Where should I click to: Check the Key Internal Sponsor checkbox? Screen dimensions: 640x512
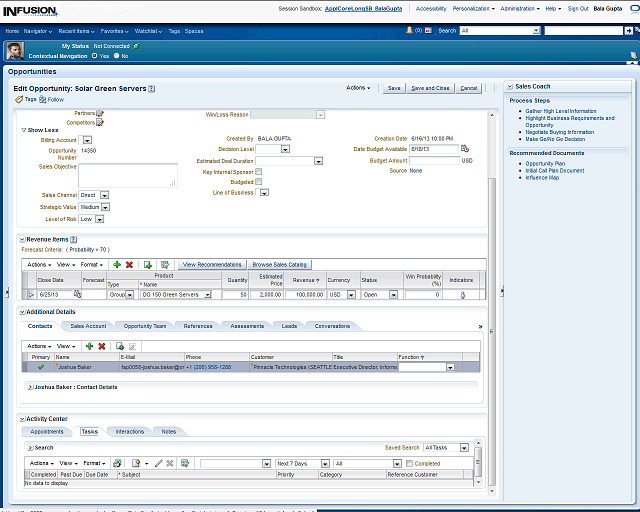(x=259, y=172)
